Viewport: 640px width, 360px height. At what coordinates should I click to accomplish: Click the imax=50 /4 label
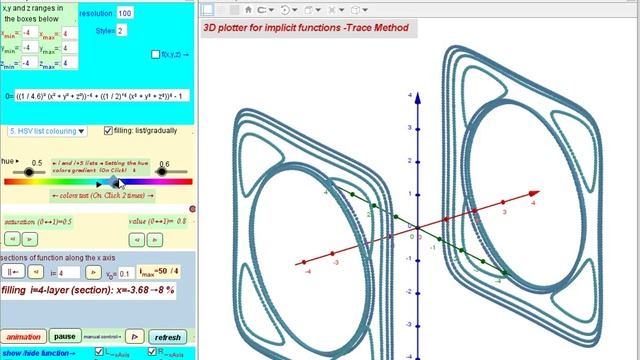click(159, 271)
